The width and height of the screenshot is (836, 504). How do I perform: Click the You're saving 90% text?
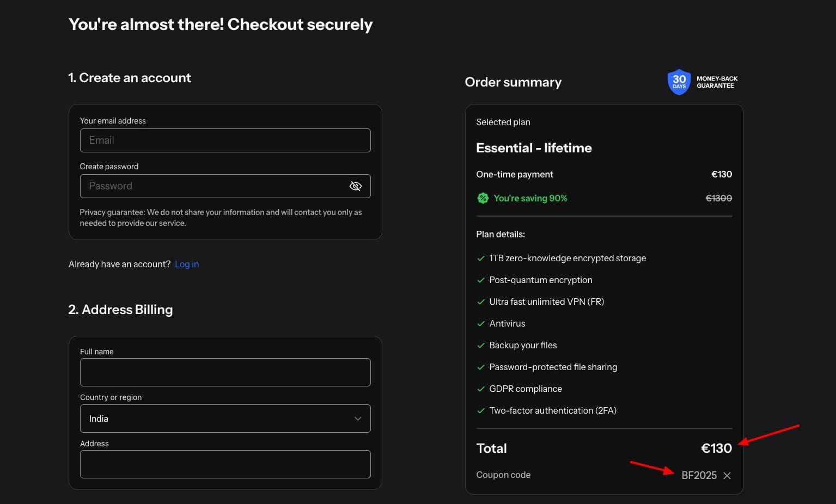click(x=530, y=198)
